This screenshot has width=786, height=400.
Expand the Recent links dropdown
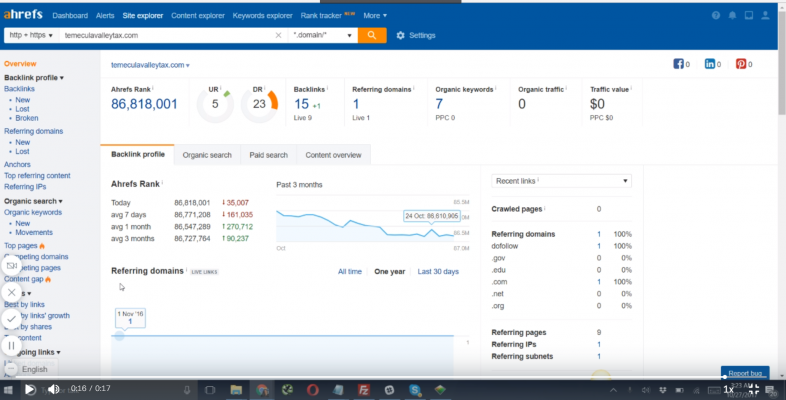click(562, 181)
